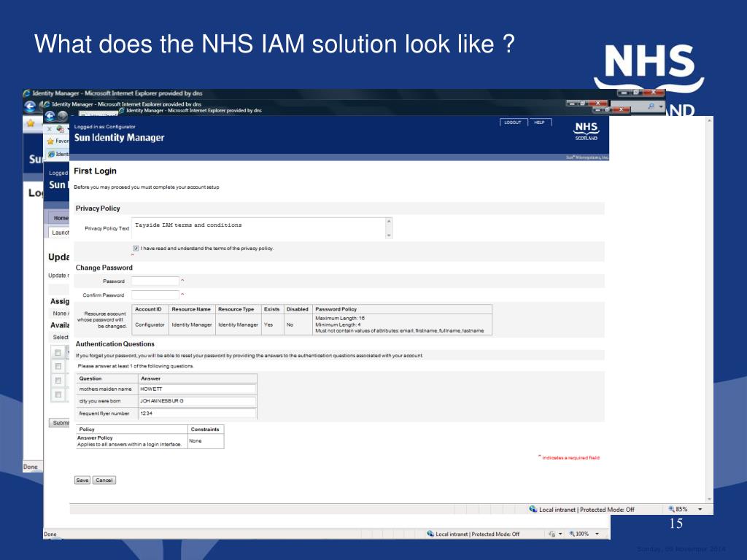Click "Logged in as: Configurator" in the front window

[x=105, y=127]
